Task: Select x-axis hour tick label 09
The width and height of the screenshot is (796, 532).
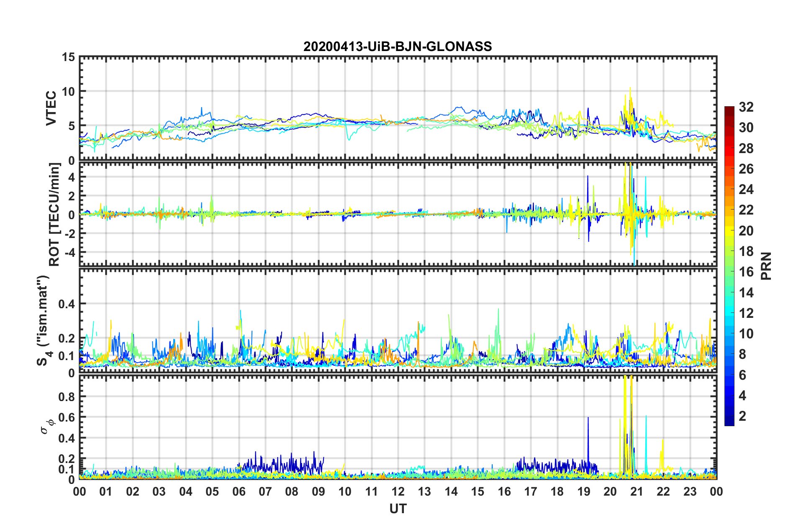Action: tap(318, 491)
